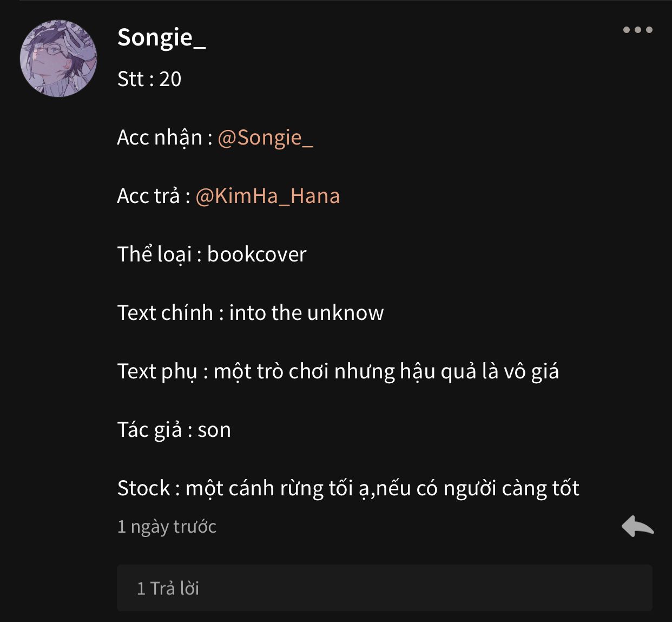Click the reply arrow icon

[637, 526]
